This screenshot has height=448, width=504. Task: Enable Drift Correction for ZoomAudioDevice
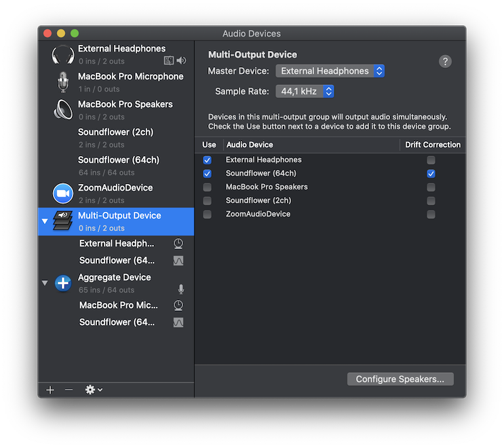[431, 214]
